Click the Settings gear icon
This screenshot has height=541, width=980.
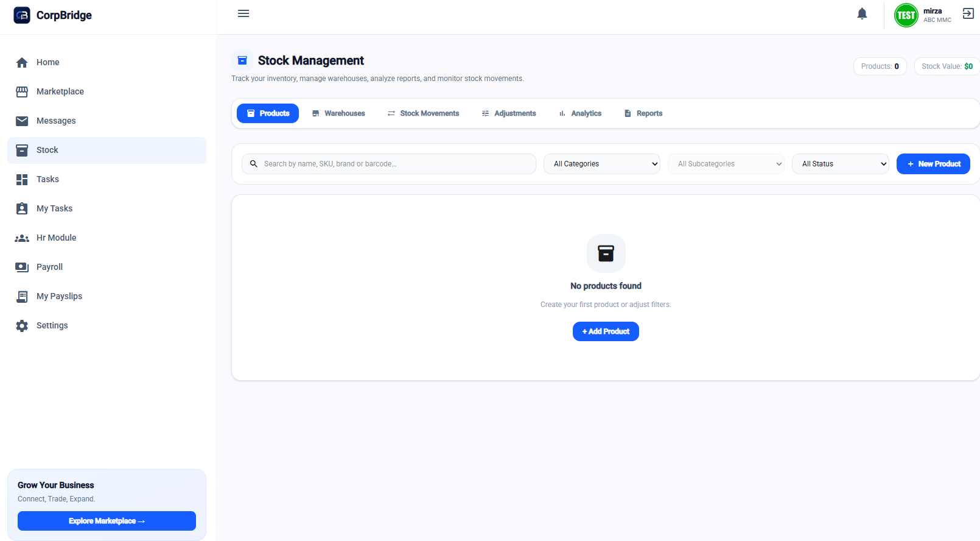(22, 325)
